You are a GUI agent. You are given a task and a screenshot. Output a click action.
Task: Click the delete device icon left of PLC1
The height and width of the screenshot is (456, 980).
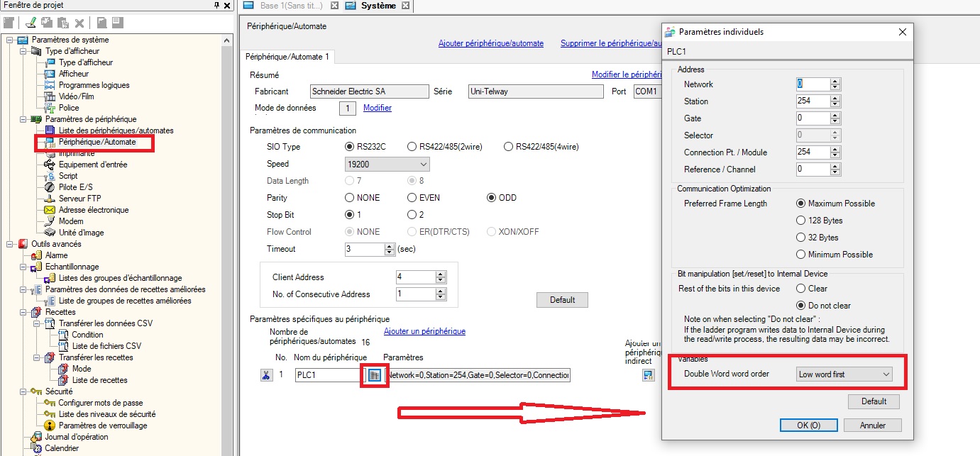tap(265, 375)
